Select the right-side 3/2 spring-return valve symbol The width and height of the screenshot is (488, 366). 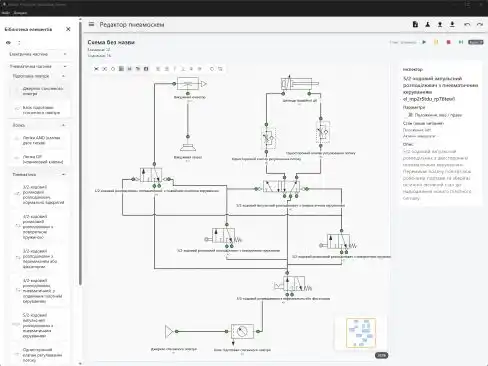tap(339, 242)
